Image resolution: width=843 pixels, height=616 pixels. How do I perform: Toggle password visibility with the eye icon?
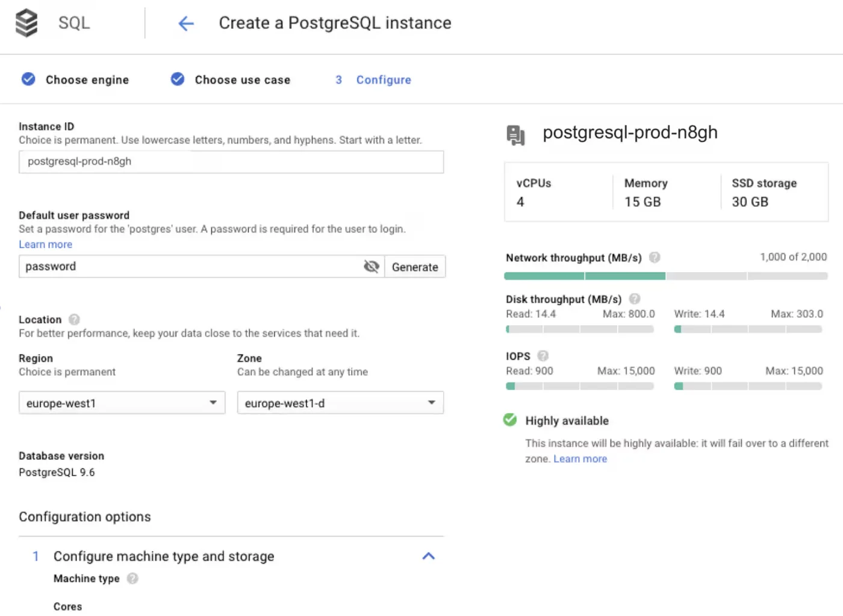371,266
